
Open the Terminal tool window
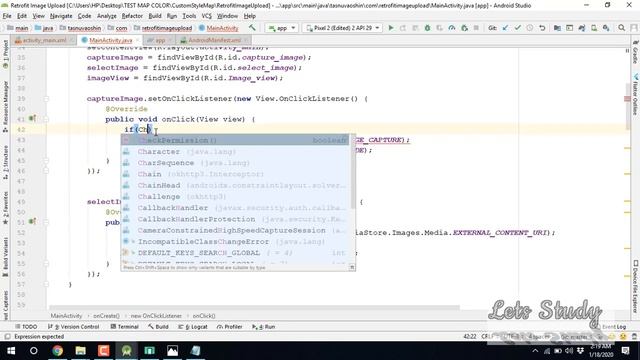pyautogui.click(x=124, y=327)
